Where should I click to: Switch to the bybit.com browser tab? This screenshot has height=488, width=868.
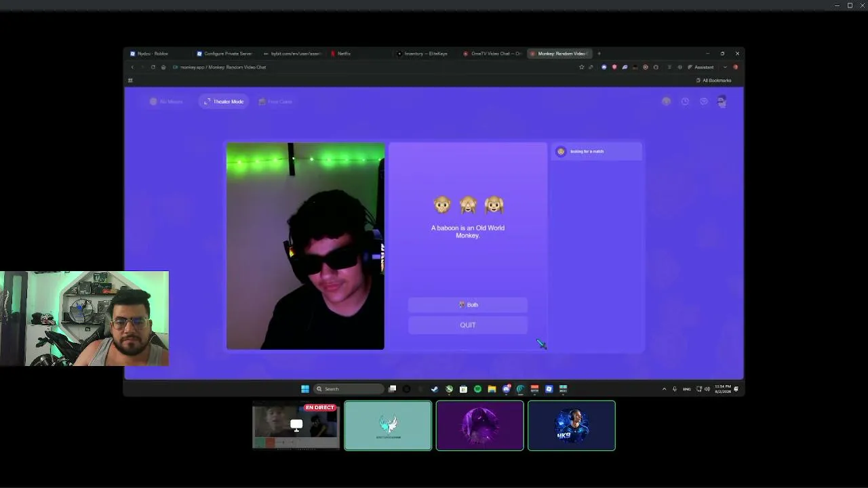coord(294,54)
